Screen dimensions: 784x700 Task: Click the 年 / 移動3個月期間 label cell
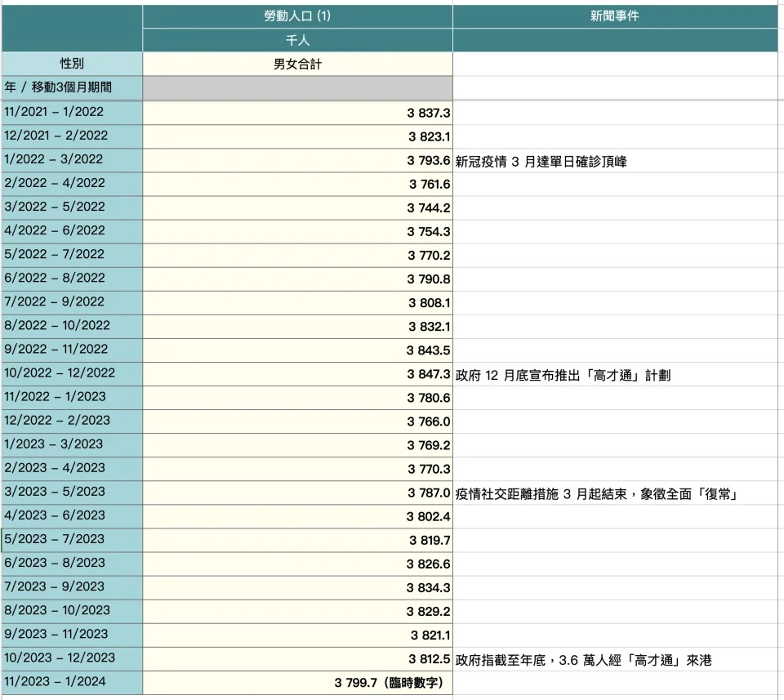[72, 87]
